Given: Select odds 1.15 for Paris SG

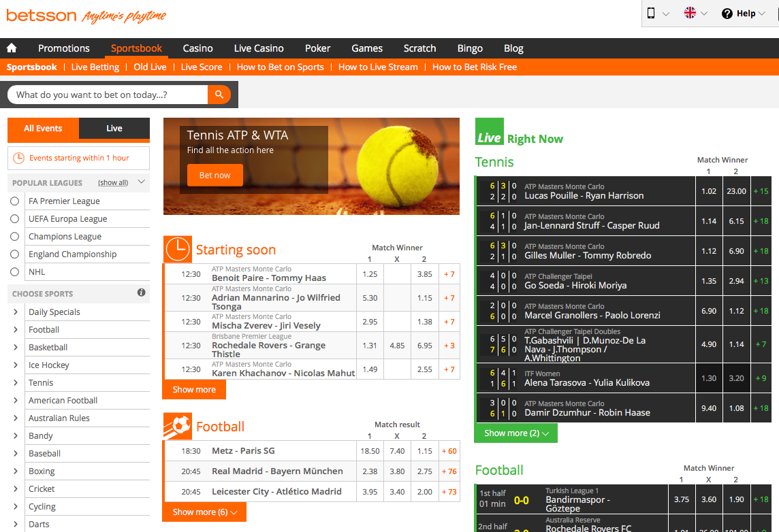Looking at the screenshot, I should pyautogui.click(x=425, y=451).
